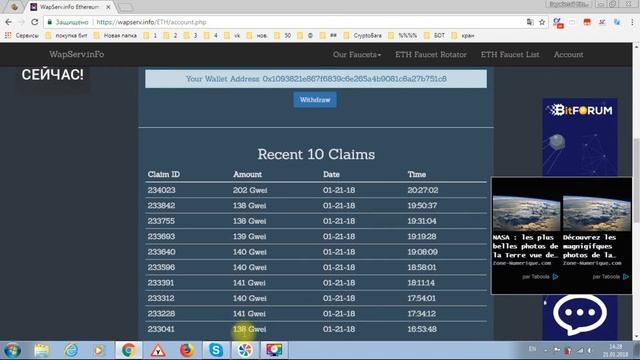Open the Chrome three-dot menu
This screenshot has height=360, width=640.
point(632,22)
